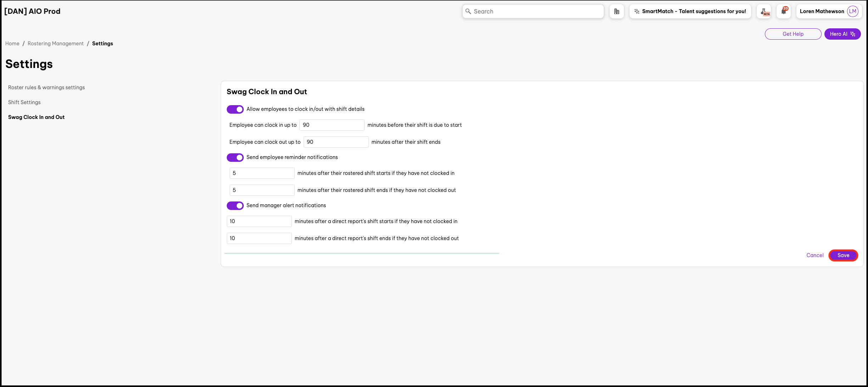Turn off employee reminder notifications
Image resolution: width=868 pixels, height=387 pixels.
click(x=235, y=158)
